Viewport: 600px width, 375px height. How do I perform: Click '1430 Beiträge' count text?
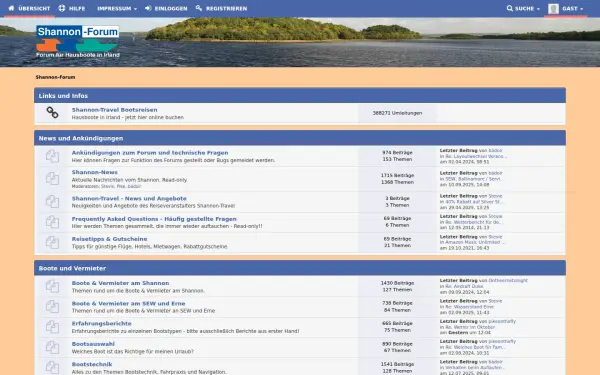click(397, 283)
